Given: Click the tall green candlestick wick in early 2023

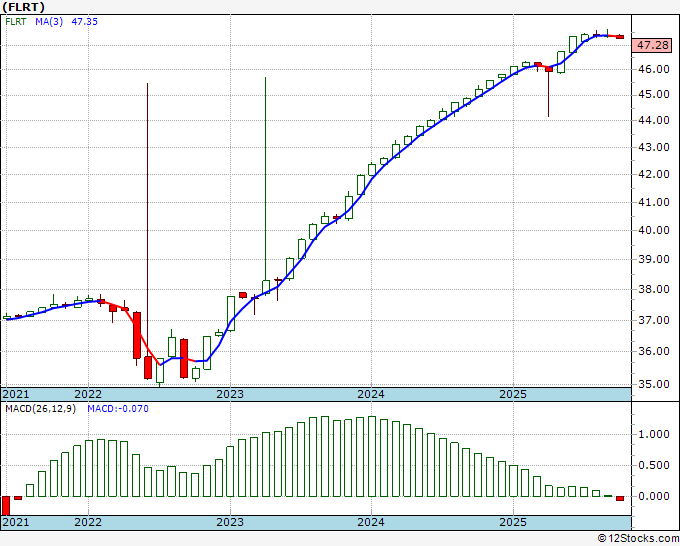Looking at the screenshot, I should [265, 178].
